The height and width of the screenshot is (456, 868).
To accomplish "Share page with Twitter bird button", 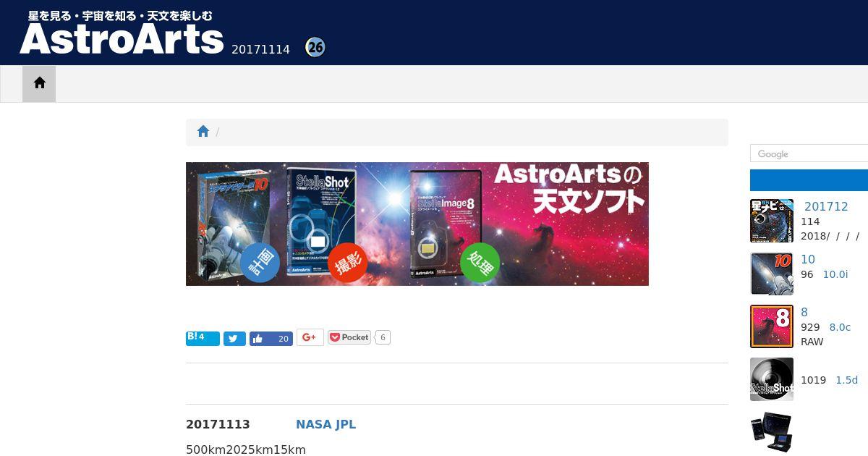I will (x=234, y=338).
